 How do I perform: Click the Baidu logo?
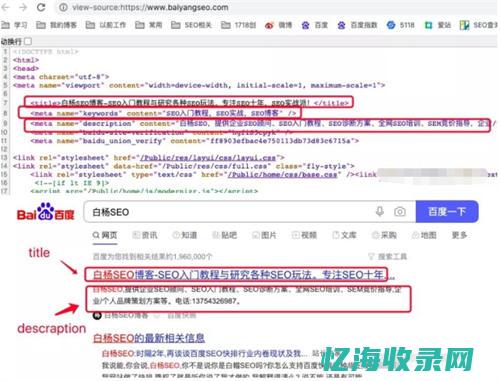click(x=46, y=212)
